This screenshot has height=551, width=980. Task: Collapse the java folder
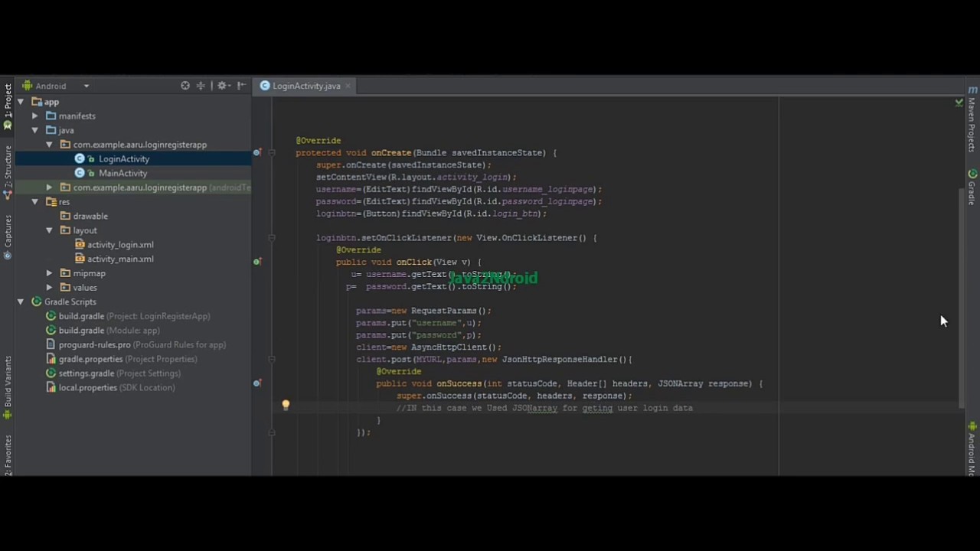34,130
